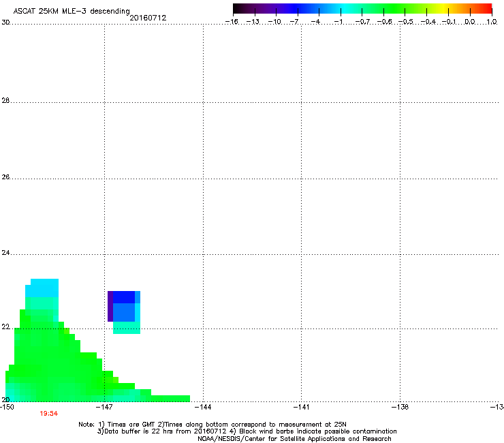Click the date label 20160712

[x=148, y=18]
